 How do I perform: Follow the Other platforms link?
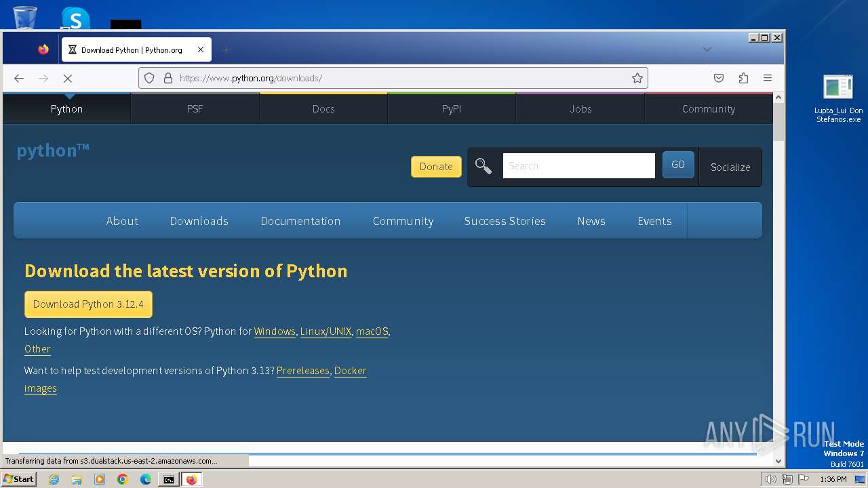click(37, 349)
